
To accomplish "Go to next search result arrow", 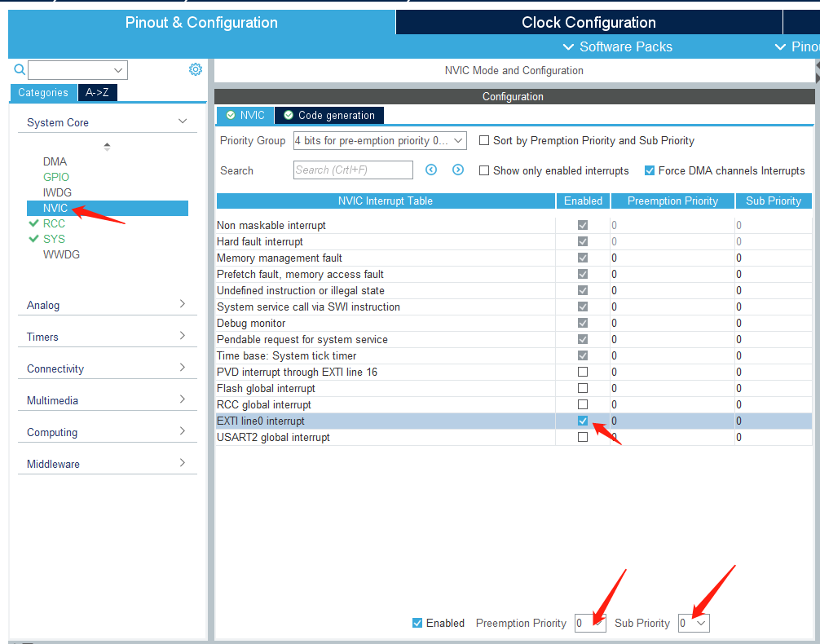I will pyautogui.click(x=458, y=170).
